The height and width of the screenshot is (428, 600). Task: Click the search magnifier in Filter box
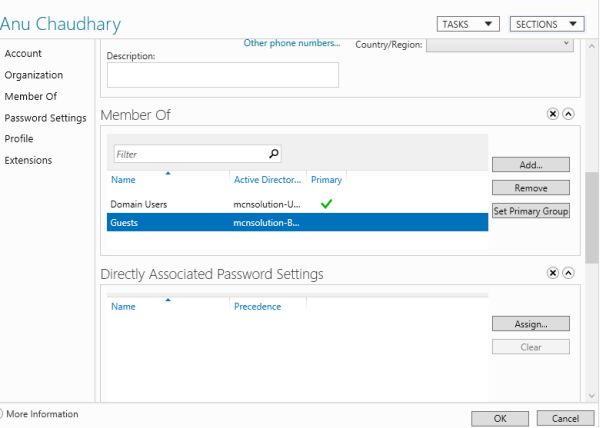click(274, 154)
